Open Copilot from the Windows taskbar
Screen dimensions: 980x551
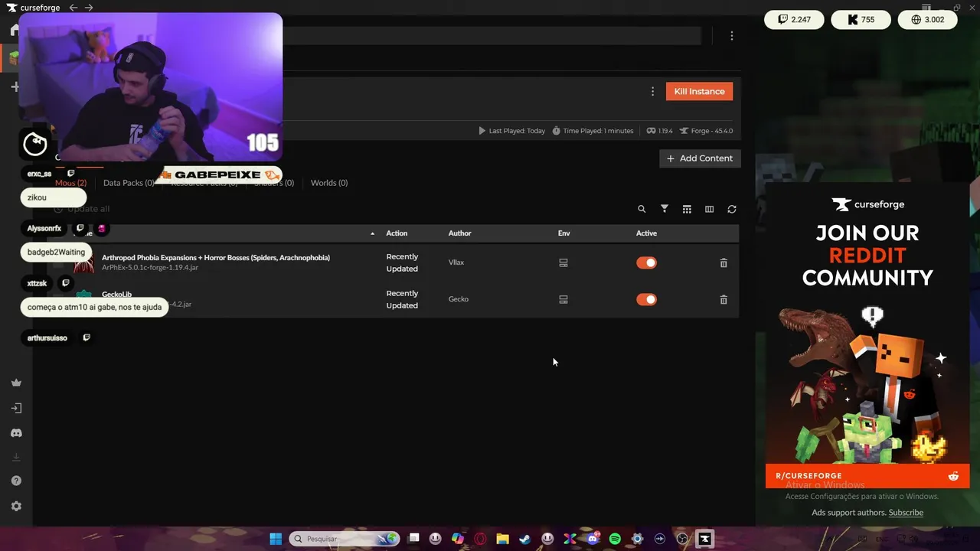pyautogui.click(x=458, y=539)
